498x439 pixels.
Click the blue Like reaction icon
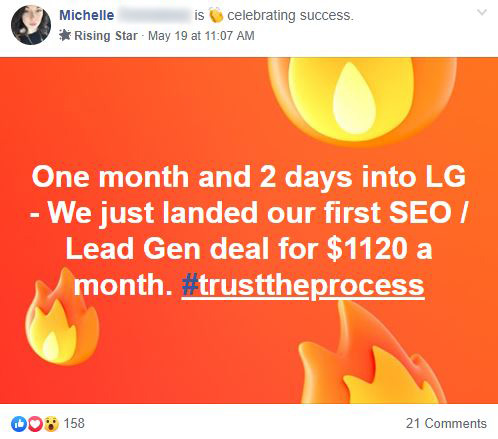coord(19,424)
